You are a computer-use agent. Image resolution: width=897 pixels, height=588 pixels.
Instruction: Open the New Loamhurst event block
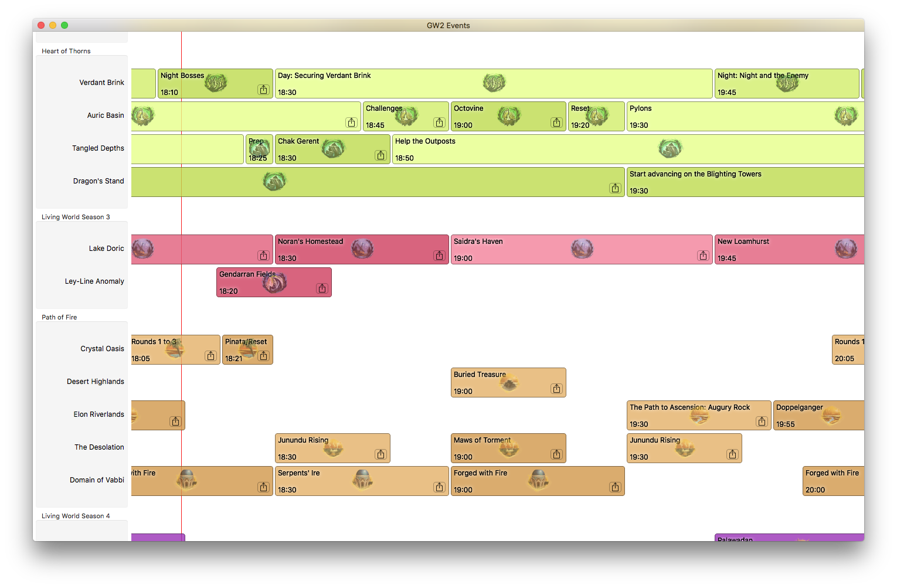coord(780,250)
